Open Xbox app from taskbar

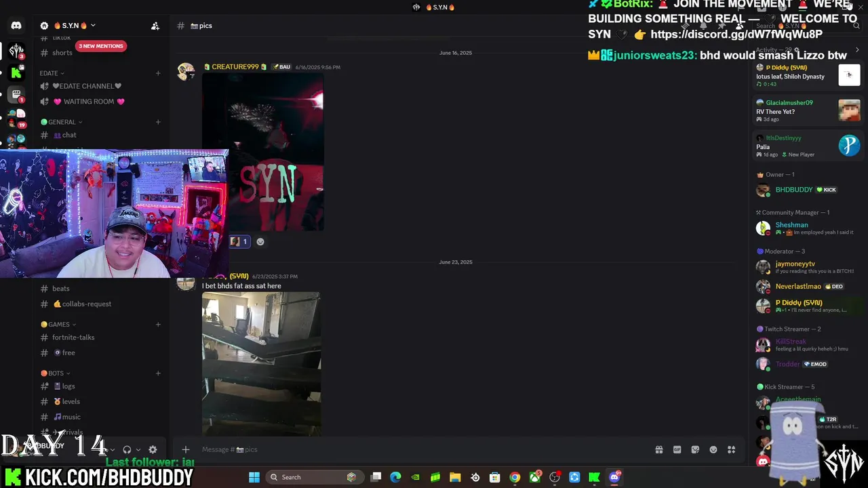click(x=535, y=477)
